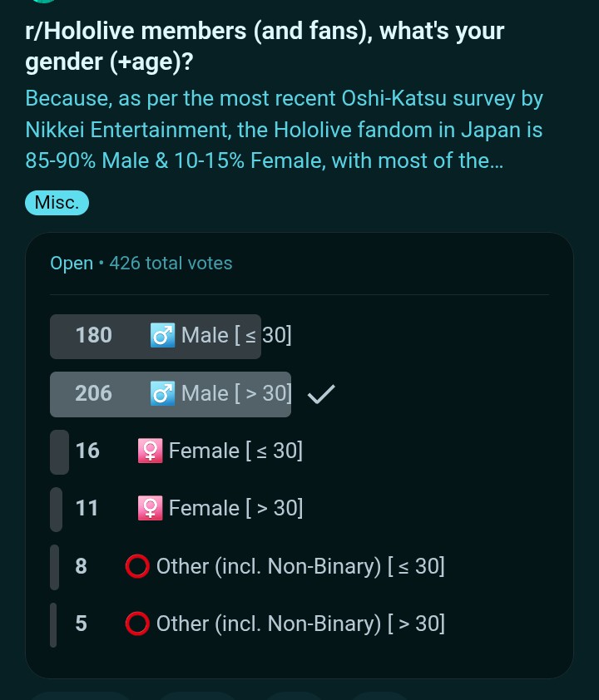Click the 206 vote count
Viewport: 599px width, 700px height.
[x=93, y=394]
